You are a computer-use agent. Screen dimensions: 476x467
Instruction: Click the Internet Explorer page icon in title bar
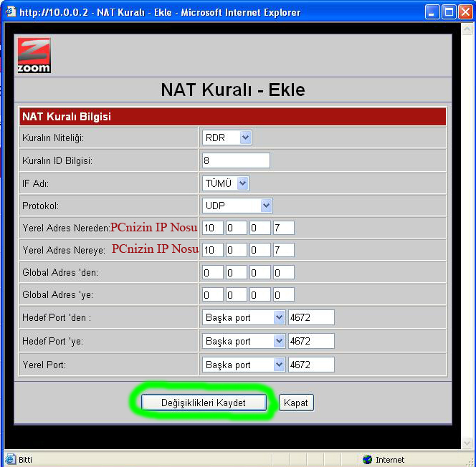(11, 12)
